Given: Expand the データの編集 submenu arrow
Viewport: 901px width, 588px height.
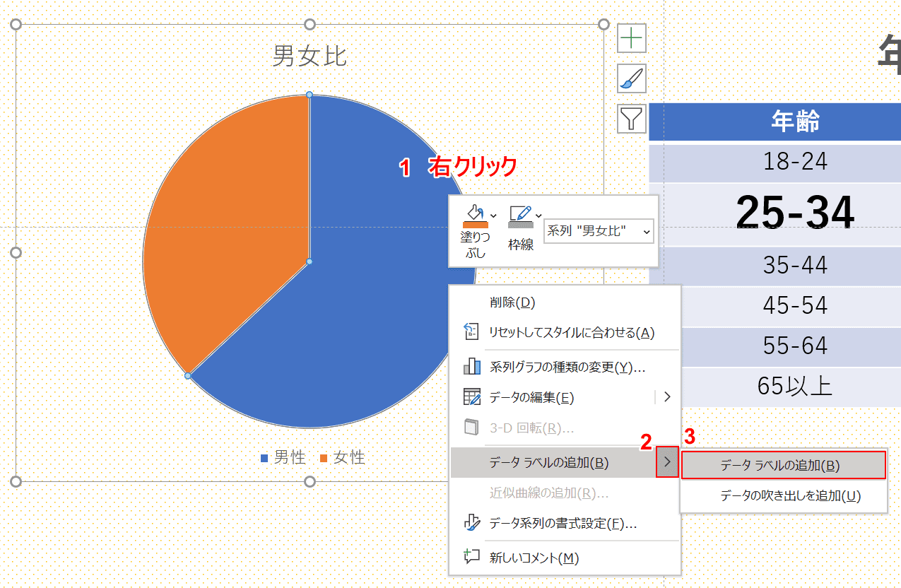Looking at the screenshot, I should tap(666, 397).
